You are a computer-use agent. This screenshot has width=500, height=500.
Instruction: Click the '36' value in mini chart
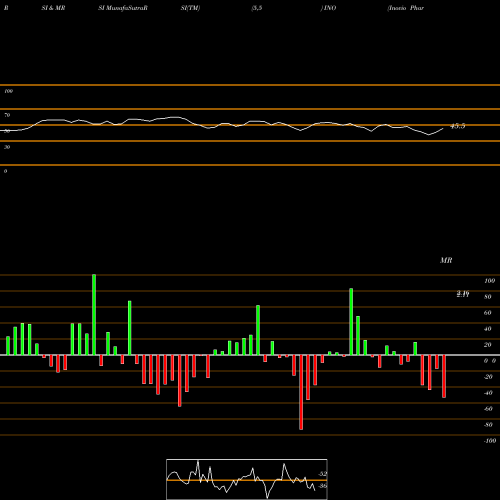tap(323, 486)
